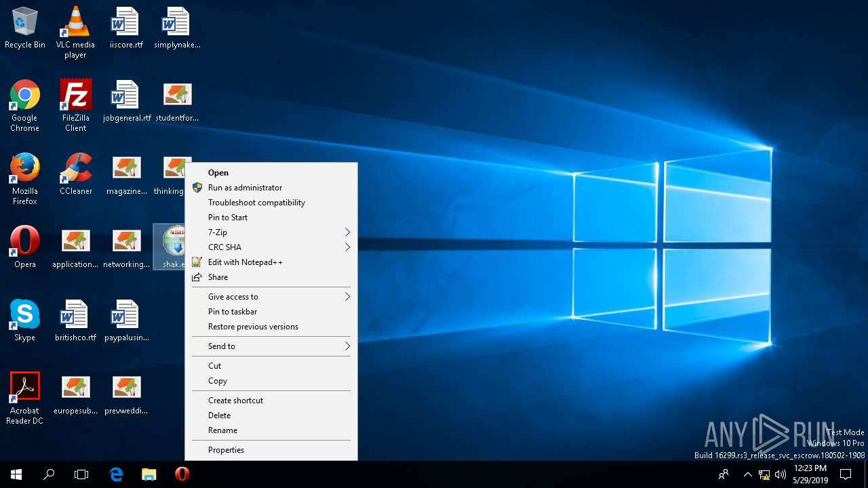
Task: Select the VLC media player shortcut
Action: pyautogui.click(x=75, y=32)
